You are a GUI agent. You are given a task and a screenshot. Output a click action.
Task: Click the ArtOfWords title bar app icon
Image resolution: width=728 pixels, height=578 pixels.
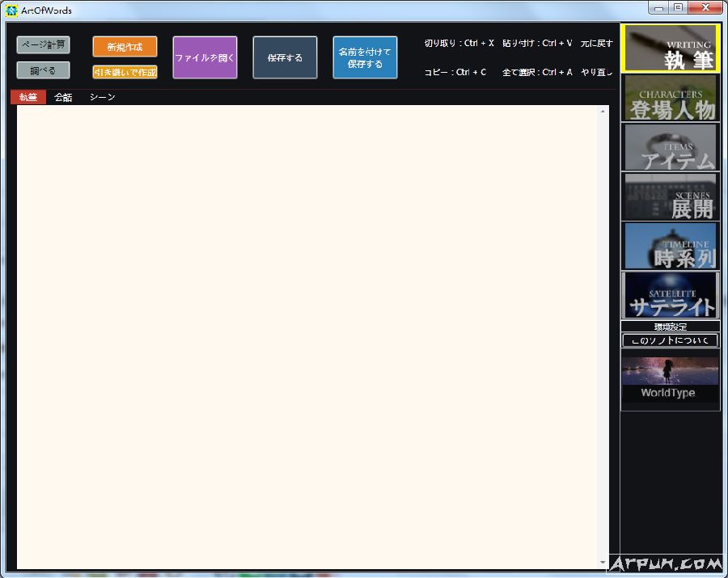coord(11,11)
